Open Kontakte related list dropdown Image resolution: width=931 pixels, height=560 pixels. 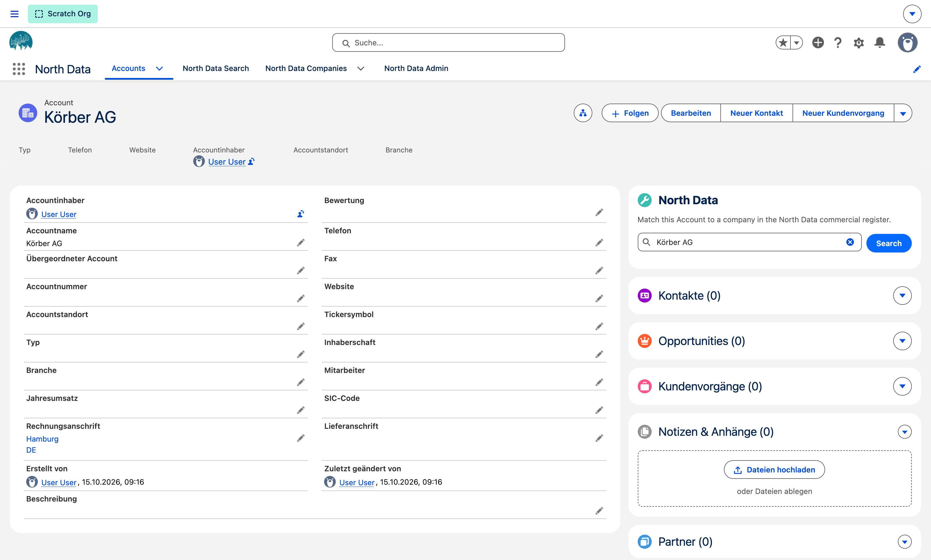point(902,296)
